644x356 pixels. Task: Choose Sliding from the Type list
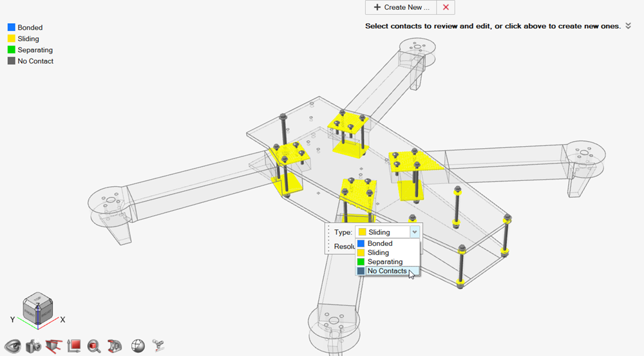pyautogui.click(x=388, y=252)
